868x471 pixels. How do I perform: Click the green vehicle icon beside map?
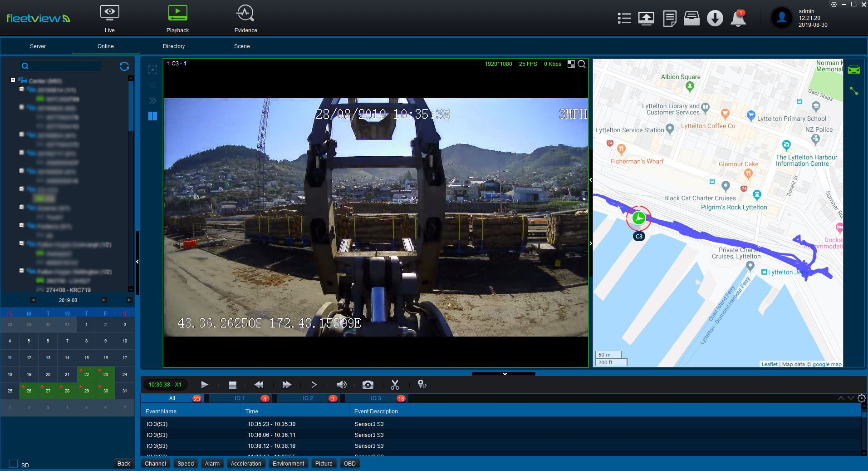click(853, 69)
